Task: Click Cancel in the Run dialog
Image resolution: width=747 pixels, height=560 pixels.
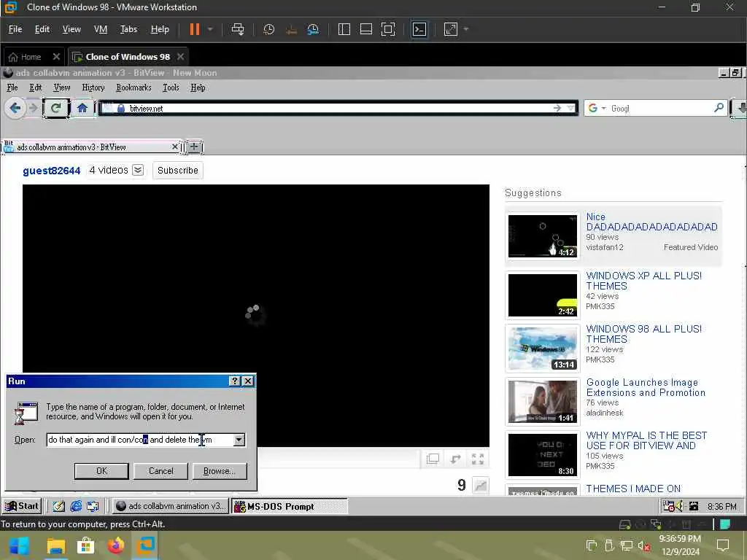Action: pos(160,471)
